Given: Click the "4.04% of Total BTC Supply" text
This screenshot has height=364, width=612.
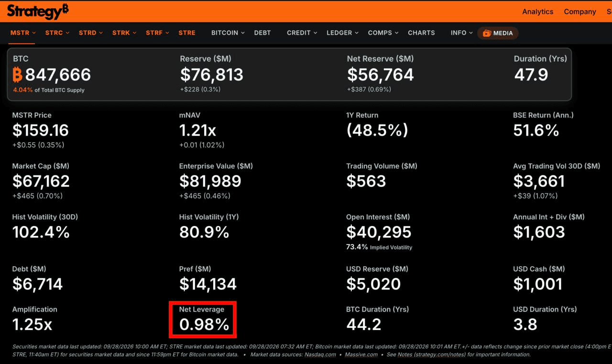Looking at the screenshot, I should 49,90.
